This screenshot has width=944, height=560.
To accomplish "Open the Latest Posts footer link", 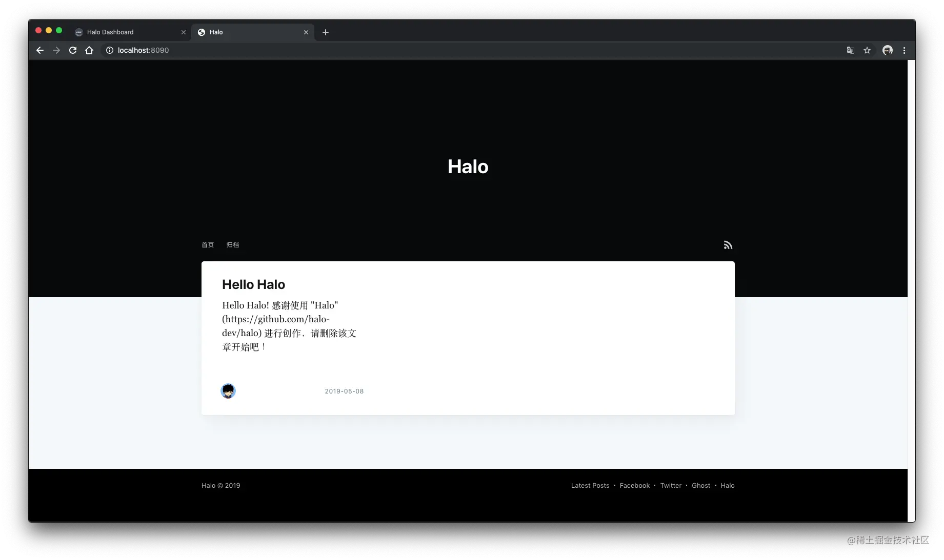I will click(590, 486).
